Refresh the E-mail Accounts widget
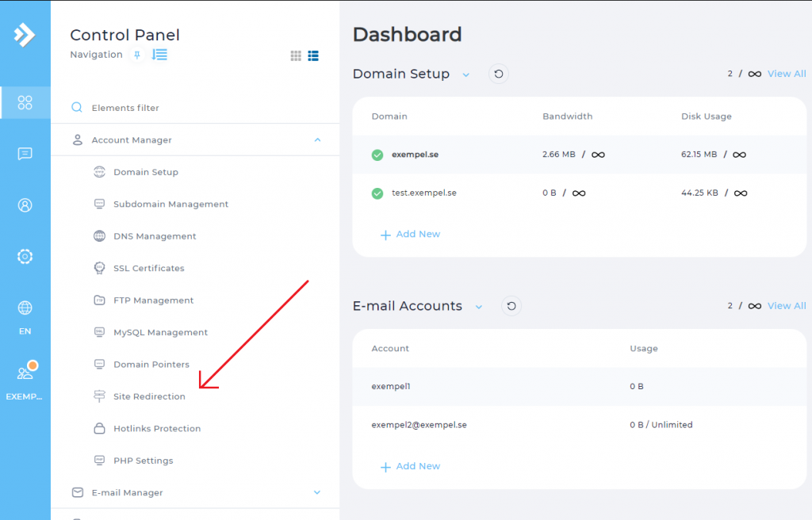The width and height of the screenshot is (812, 520). click(x=511, y=306)
